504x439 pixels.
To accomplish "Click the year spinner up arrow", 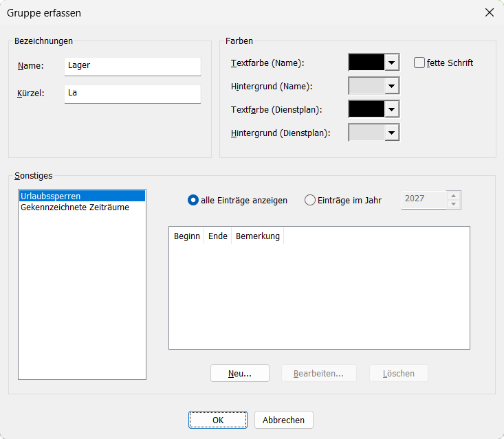I will [x=454, y=196].
